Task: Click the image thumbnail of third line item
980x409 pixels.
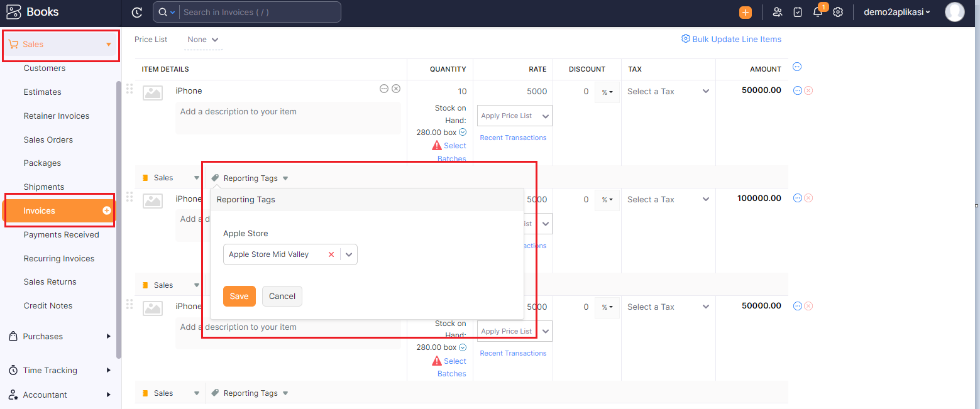Action: tap(153, 308)
